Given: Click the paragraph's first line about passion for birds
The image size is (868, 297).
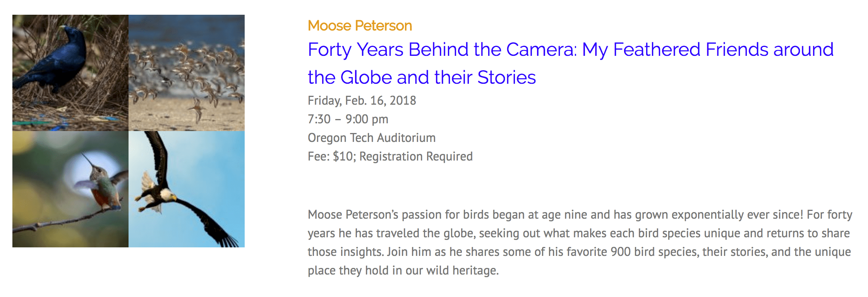Looking at the screenshot, I should [580, 214].
